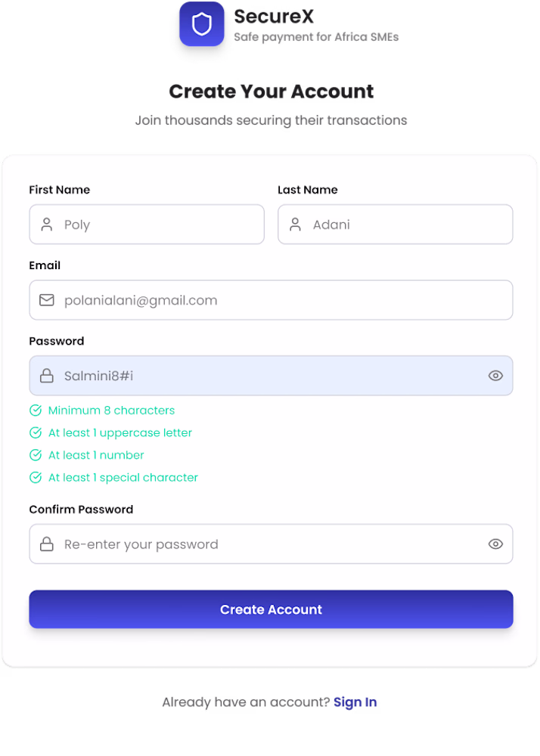Click the Create Your Account heading
540x756 pixels.
[x=272, y=91]
